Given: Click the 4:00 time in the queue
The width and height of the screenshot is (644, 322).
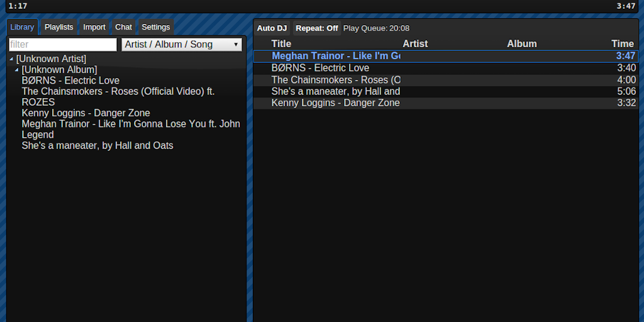Looking at the screenshot, I should pos(626,80).
